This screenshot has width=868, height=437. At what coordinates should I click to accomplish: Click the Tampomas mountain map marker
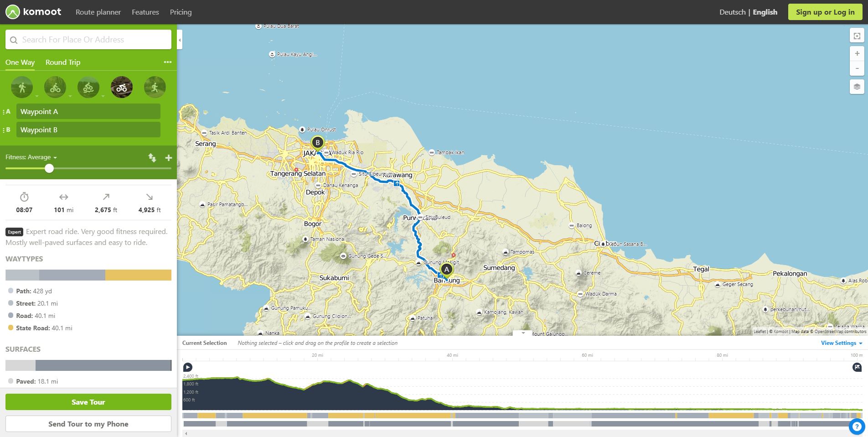point(505,252)
